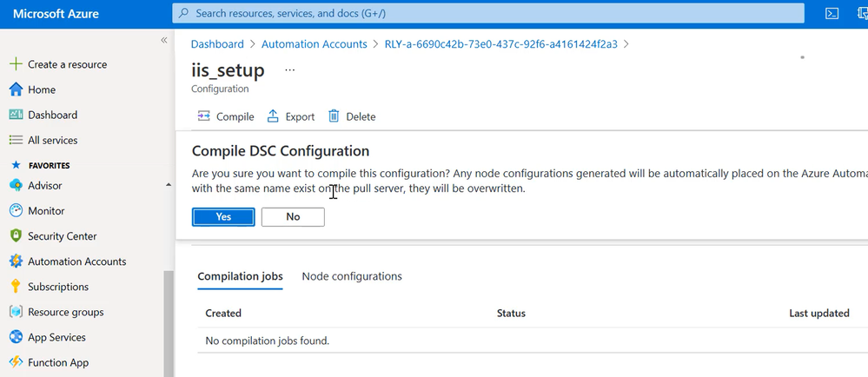Click the Delete trash can icon
Viewport: 868px width, 377px height.
tap(334, 116)
